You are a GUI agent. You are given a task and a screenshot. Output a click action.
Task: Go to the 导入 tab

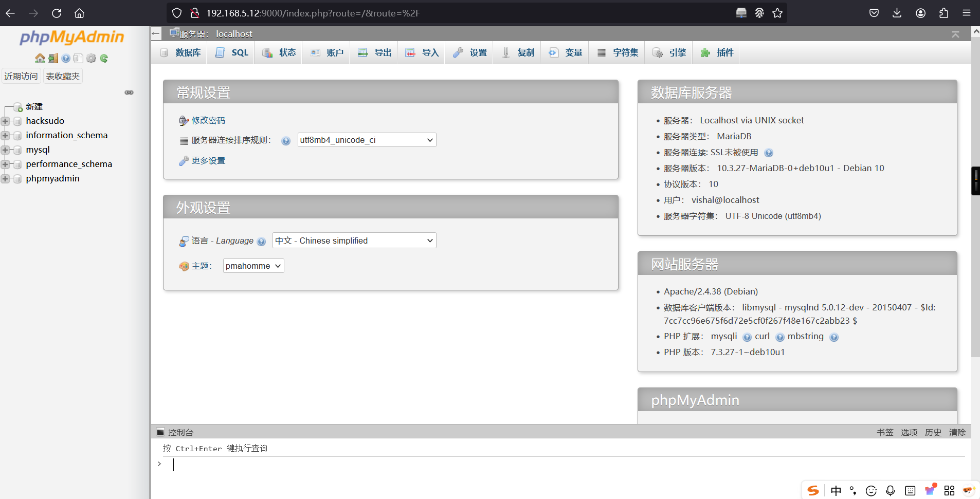[x=422, y=52]
